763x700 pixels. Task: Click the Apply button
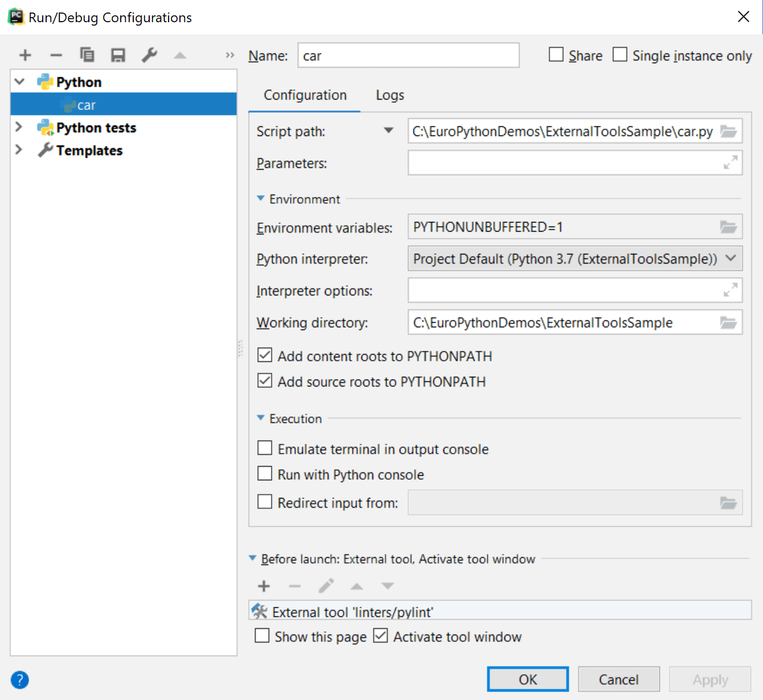tap(710, 679)
